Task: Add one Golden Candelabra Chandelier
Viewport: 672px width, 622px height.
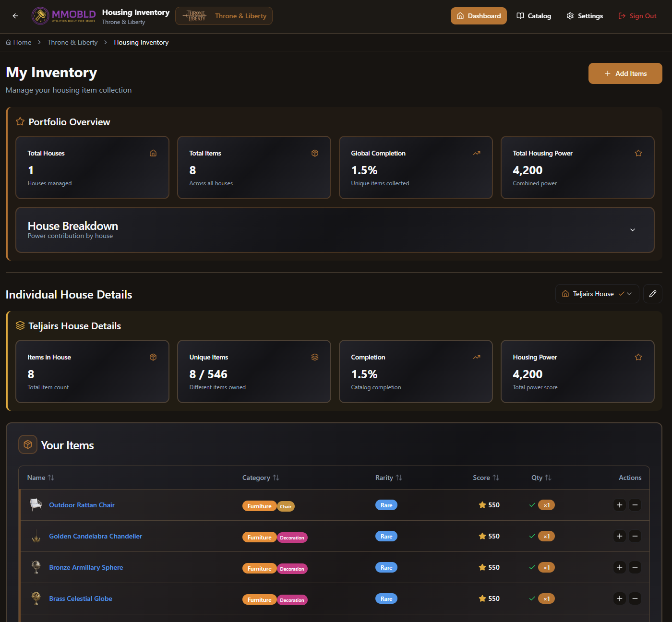Action: click(620, 536)
